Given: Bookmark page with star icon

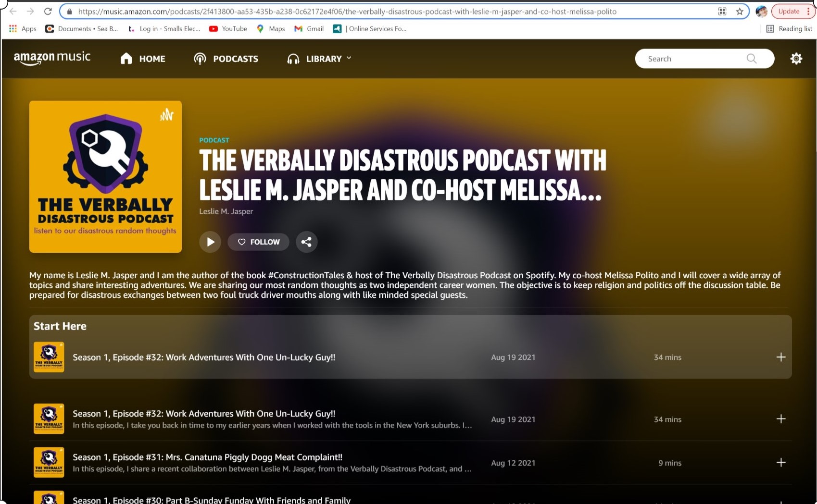Looking at the screenshot, I should coord(739,12).
